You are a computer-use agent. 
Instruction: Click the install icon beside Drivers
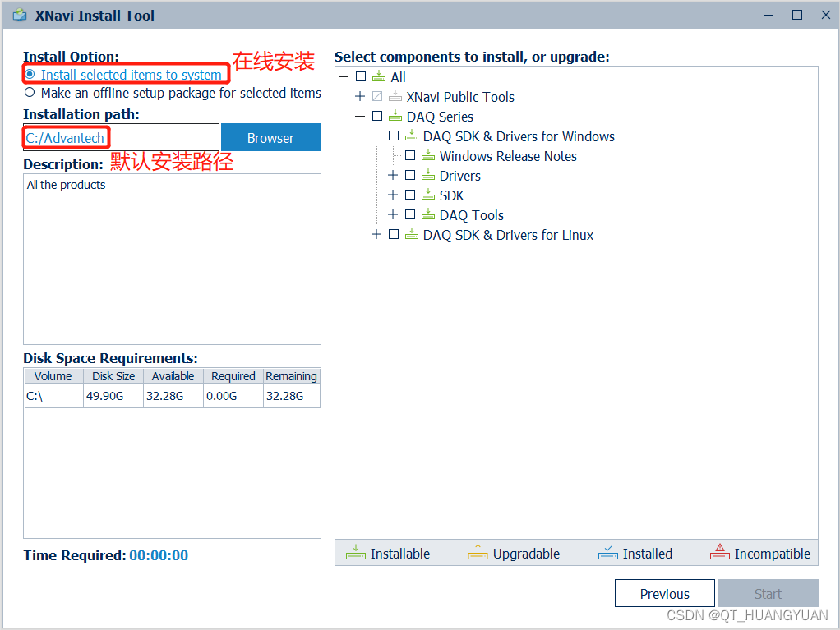pyautogui.click(x=428, y=176)
